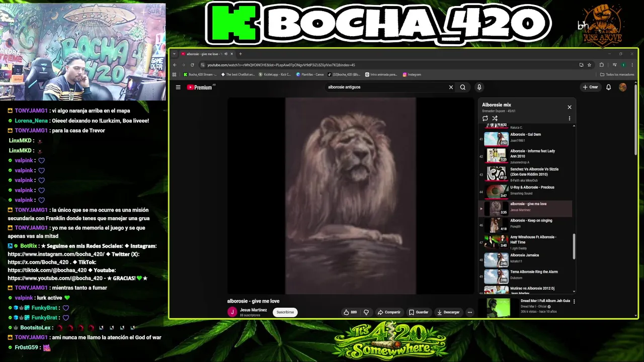Open the Jesus Martinez channel avatar

click(232, 312)
